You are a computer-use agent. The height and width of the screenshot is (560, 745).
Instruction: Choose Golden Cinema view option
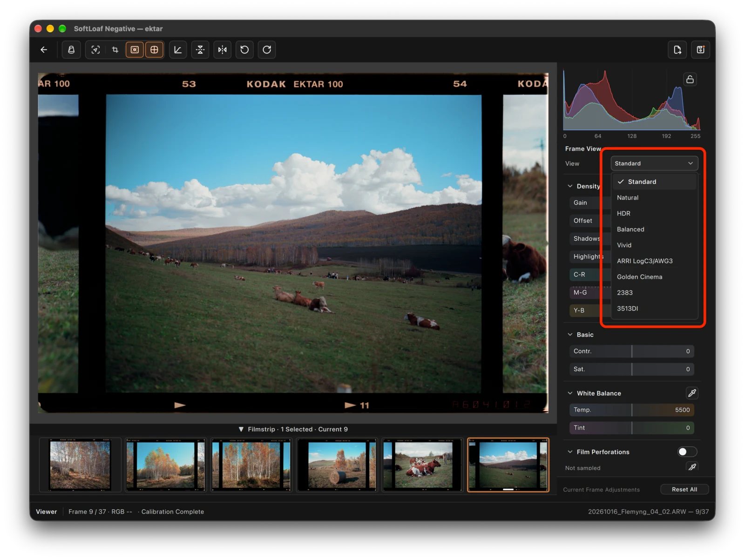click(654, 277)
